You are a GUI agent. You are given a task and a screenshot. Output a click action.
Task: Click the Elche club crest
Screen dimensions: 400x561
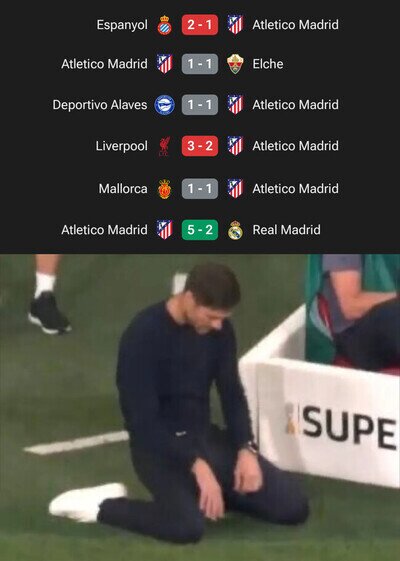click(235, 64)
